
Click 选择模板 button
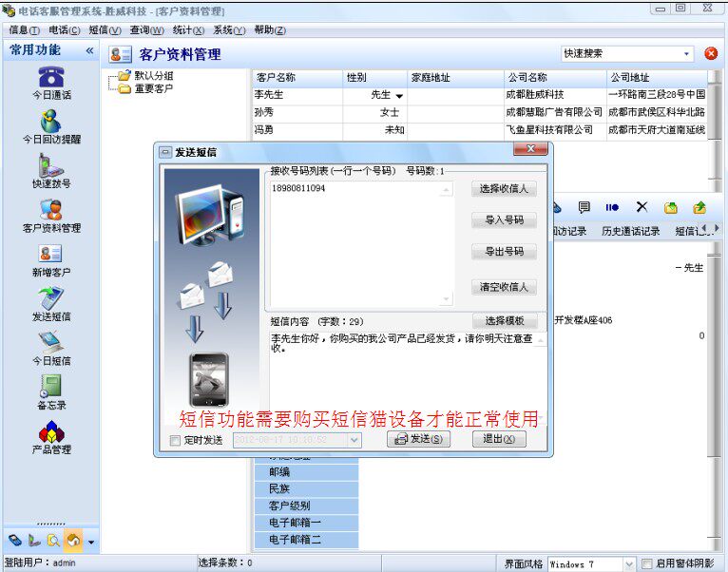(505, 321)
